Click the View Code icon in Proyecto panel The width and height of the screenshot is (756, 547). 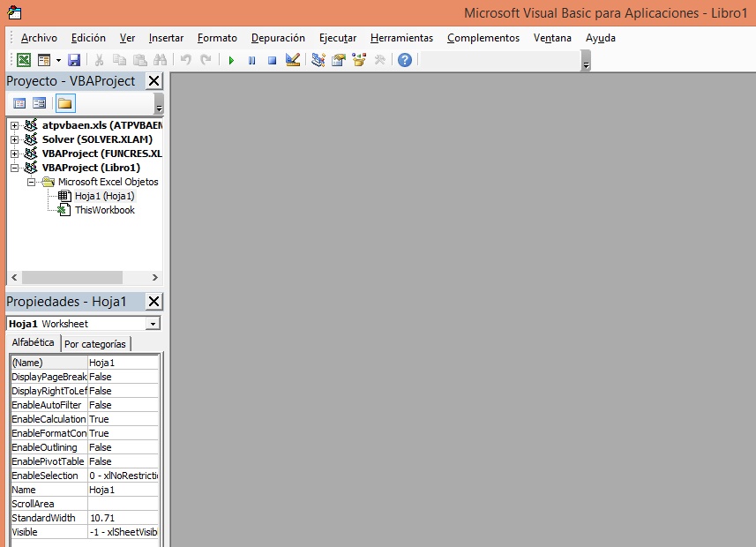(19, 103)
